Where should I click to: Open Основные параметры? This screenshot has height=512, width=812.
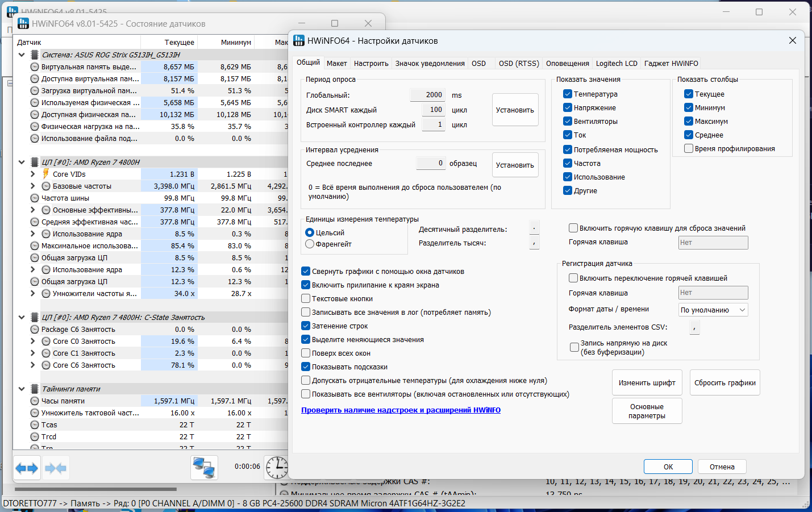[x=647, y=411]
